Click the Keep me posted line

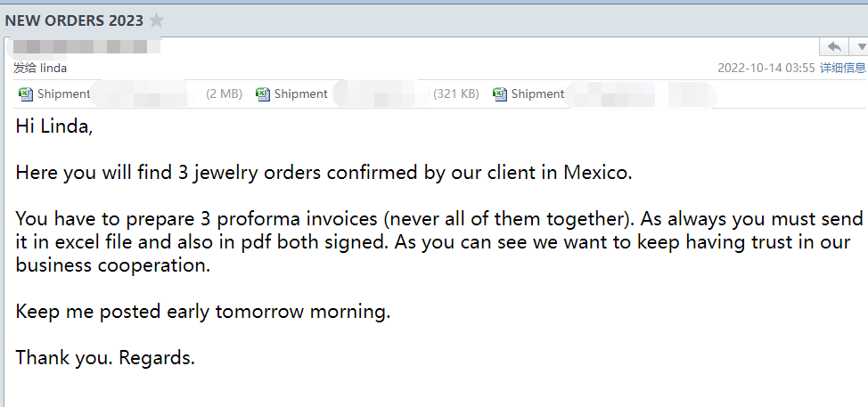click(203, 312)
